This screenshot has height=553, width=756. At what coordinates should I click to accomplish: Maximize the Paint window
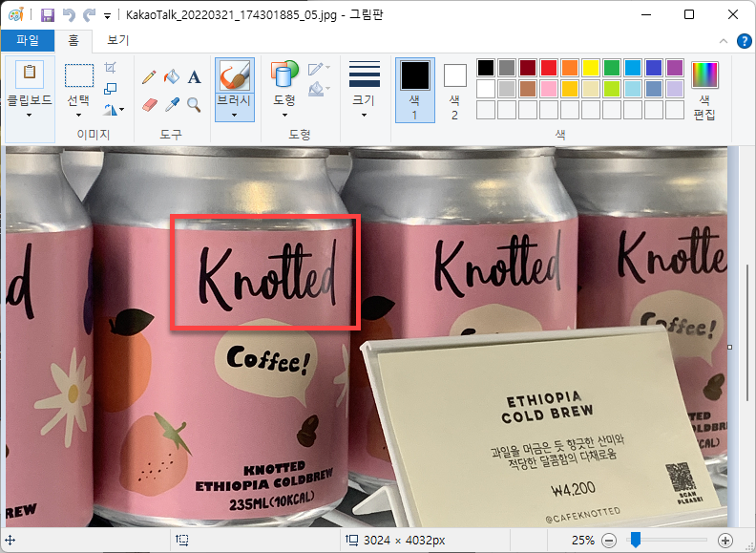click(689, 14)
